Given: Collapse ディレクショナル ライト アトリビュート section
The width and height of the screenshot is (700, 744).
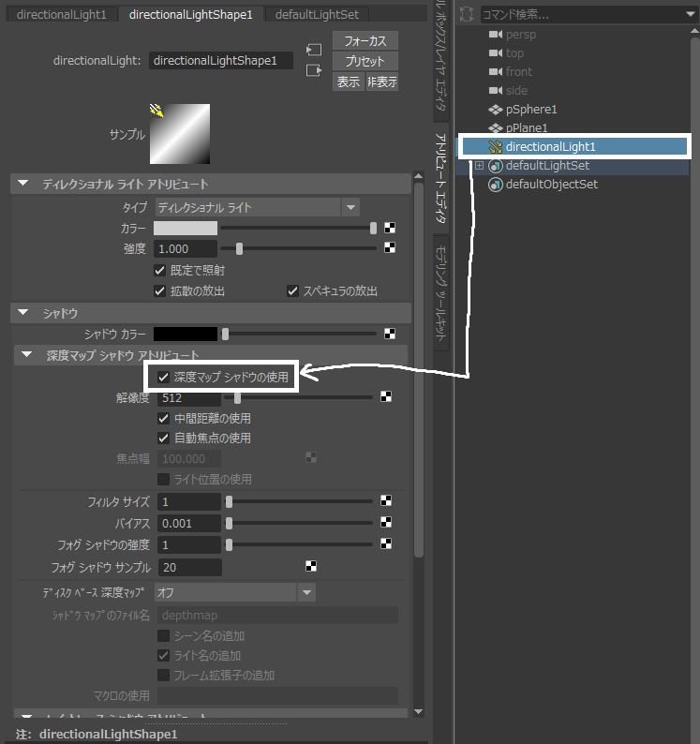Looking at the screenshot, I should tap(22, 183).
